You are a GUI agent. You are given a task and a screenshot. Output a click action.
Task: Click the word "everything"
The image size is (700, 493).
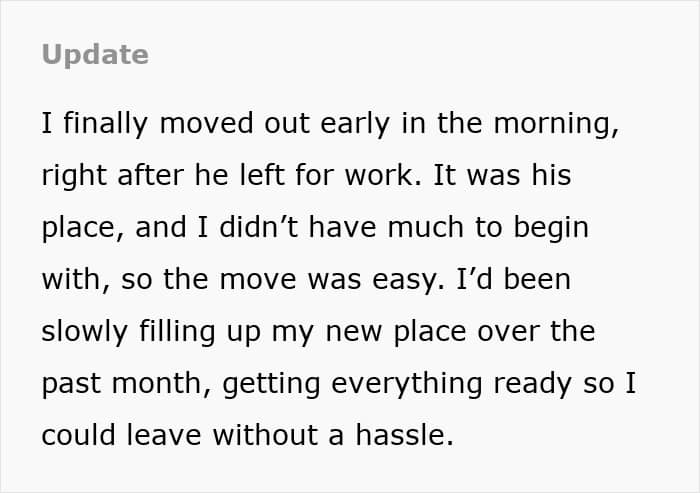(407, 384)
